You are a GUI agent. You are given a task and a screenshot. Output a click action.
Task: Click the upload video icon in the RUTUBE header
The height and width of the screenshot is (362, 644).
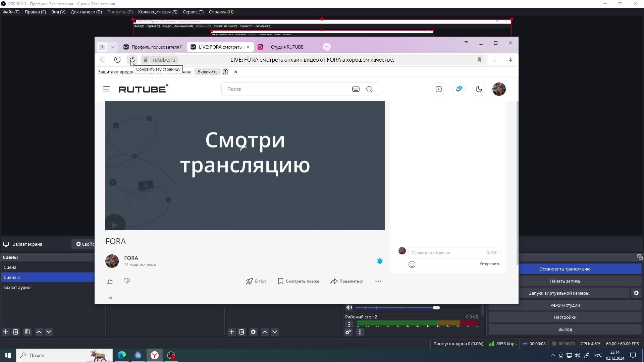point(438,89)
